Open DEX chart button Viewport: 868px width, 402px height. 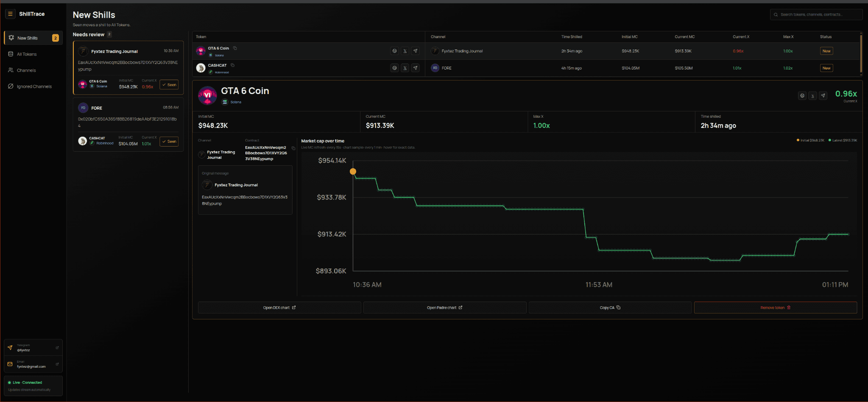tap(279, 308)
